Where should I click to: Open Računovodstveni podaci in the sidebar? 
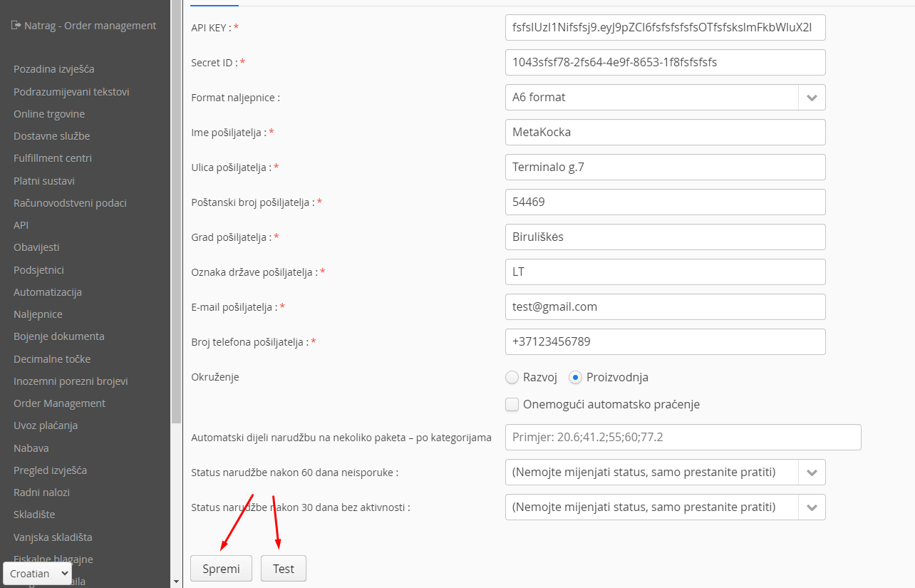pyautogui.click(x=70, y=203)
